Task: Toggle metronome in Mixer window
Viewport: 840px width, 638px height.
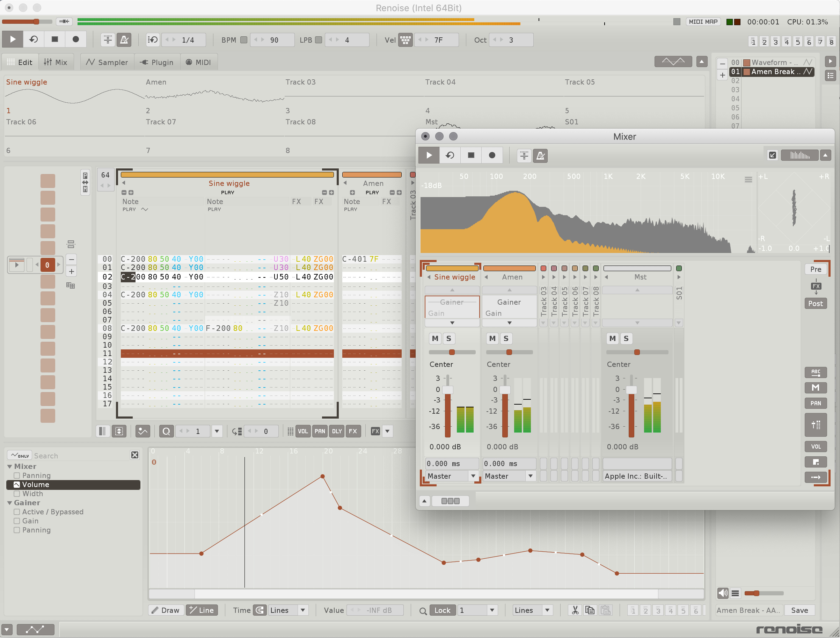Action: click(x=540, y=155)
